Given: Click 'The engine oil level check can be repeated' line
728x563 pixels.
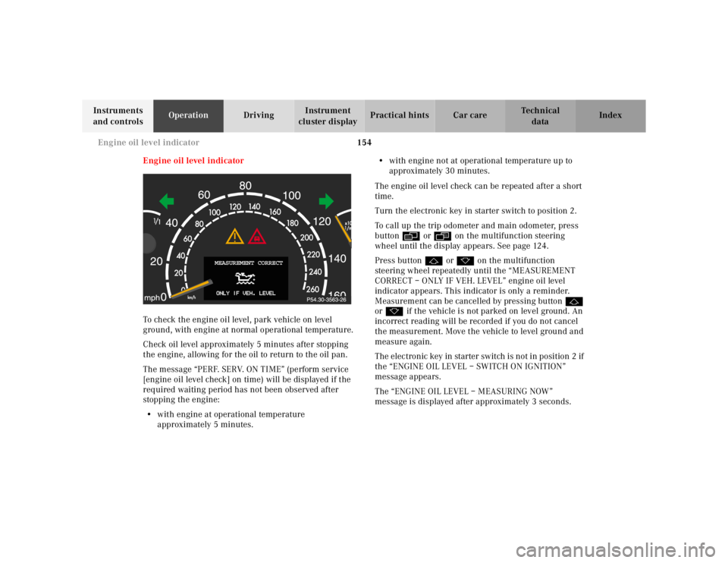Looking at the screenshot, I should tap(479, 191).
